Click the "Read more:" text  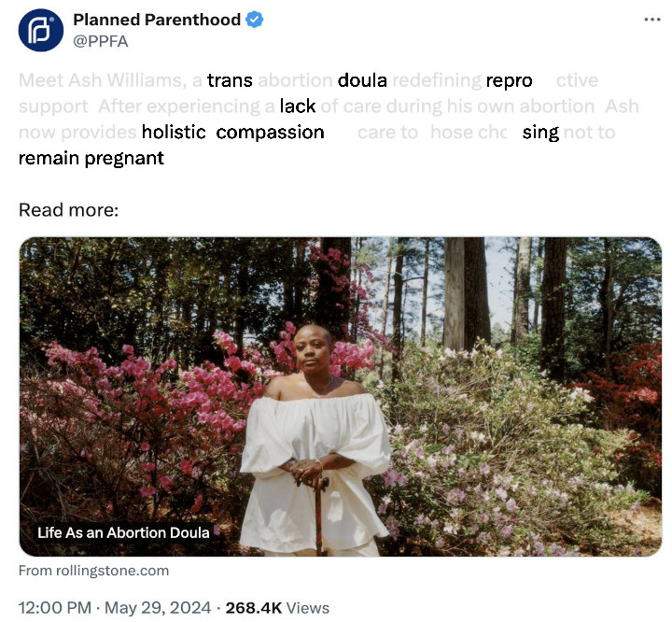(x=68, y=209)
